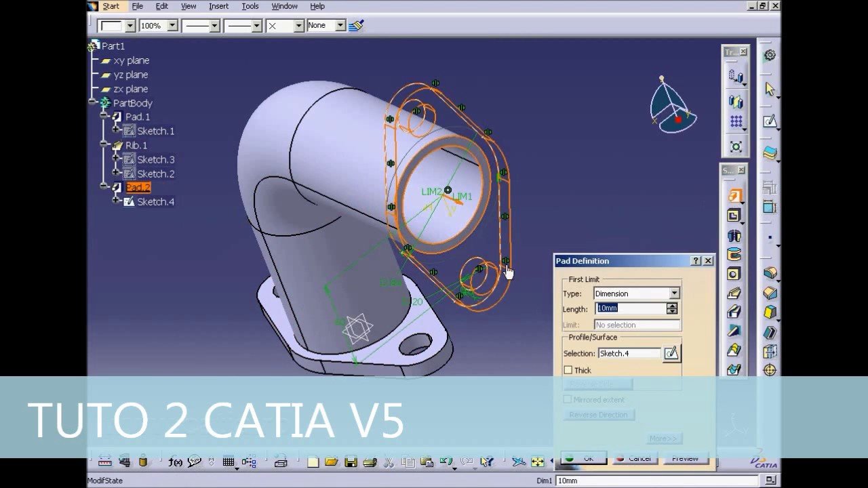Select Pad.1 in the tree
868x488 pixels.
pyautogui.click(x=138, y=117)
